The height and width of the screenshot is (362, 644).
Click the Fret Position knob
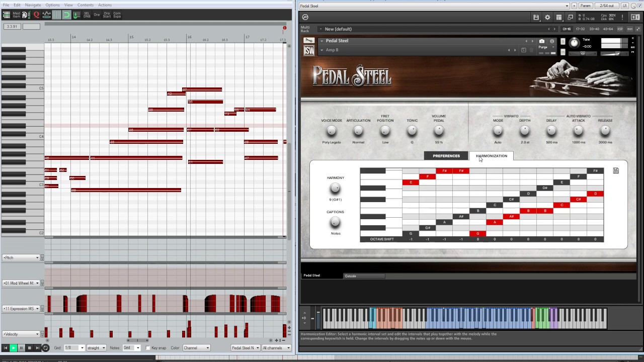385,131
